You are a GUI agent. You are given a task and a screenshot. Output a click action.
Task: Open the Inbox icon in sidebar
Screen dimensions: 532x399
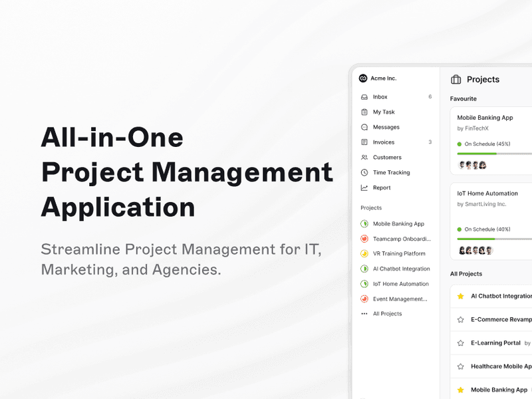coord(364,97)
